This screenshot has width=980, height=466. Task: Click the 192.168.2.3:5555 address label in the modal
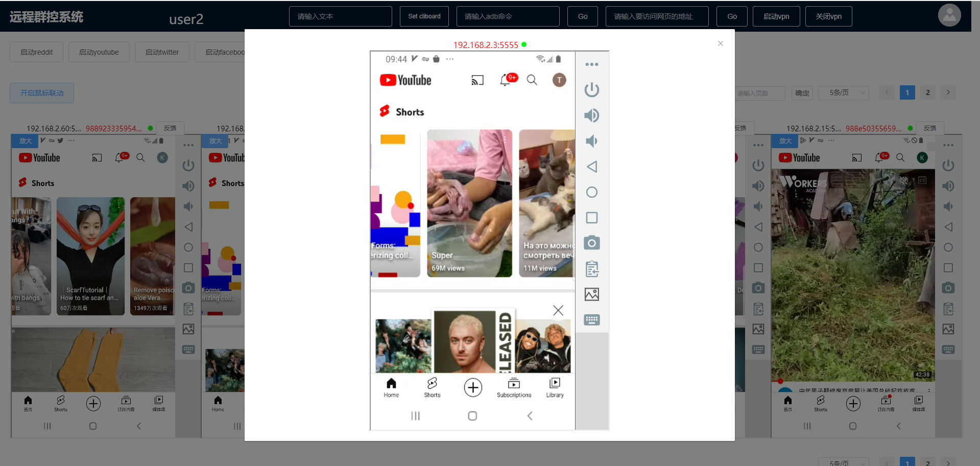[486, 45]
